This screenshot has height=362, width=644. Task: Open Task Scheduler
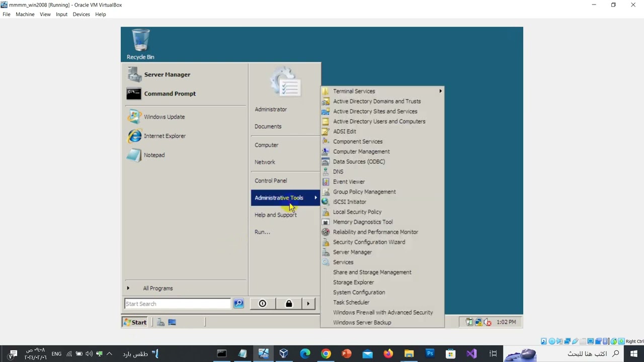tap(382, 302)
